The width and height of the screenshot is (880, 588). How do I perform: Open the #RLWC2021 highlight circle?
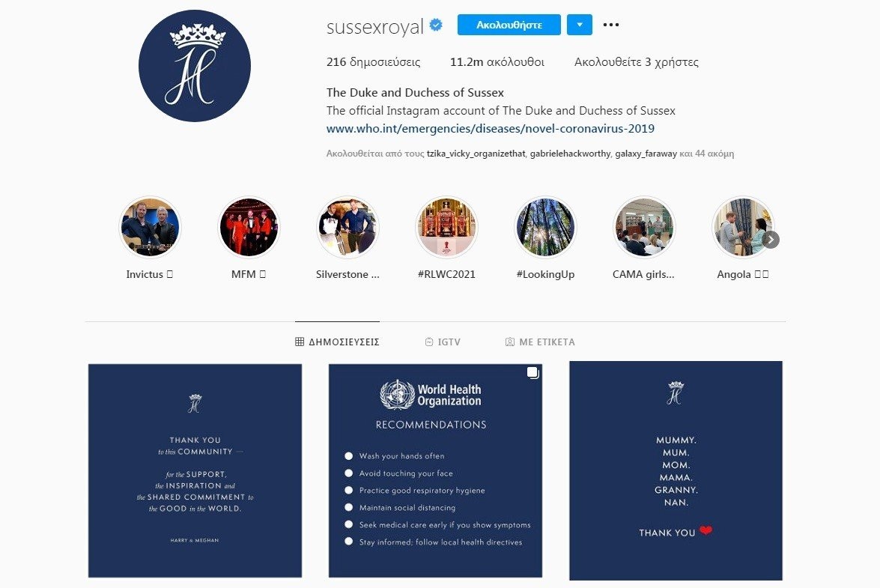pos(446,227)
